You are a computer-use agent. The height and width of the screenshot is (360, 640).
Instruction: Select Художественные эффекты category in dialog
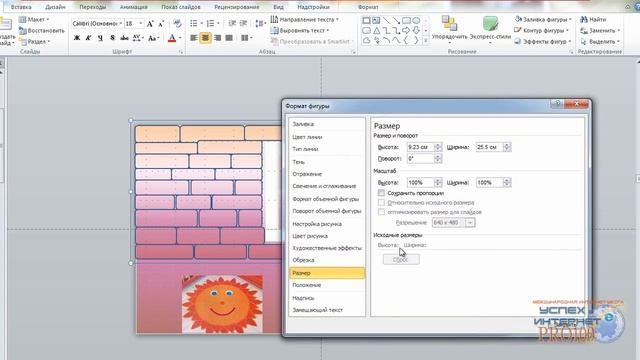click(x=327, y=248)
